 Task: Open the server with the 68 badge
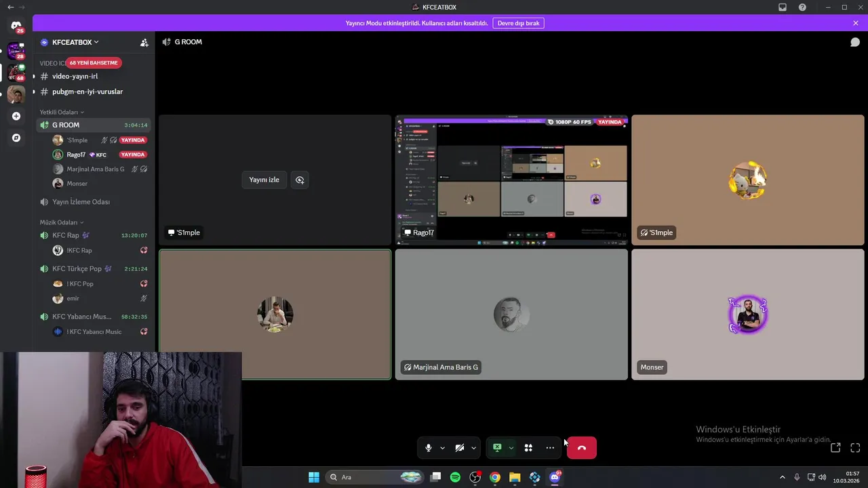click(16, 73)
